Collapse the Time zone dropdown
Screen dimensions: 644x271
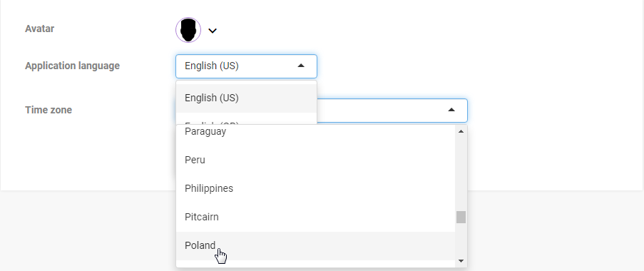451,110
